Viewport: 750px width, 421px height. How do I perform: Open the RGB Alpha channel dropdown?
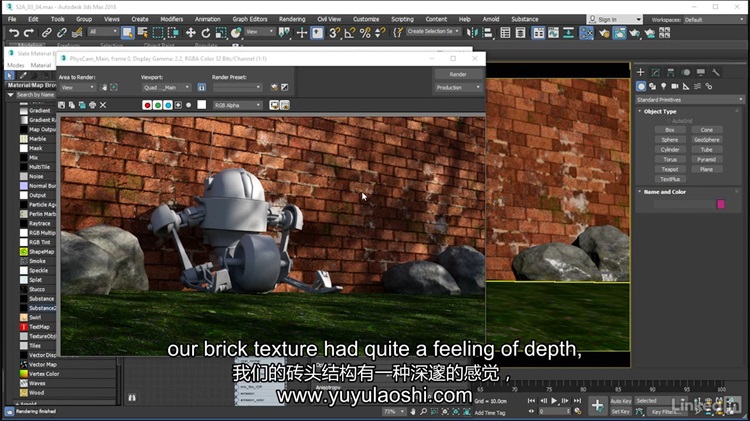[238, 105]
